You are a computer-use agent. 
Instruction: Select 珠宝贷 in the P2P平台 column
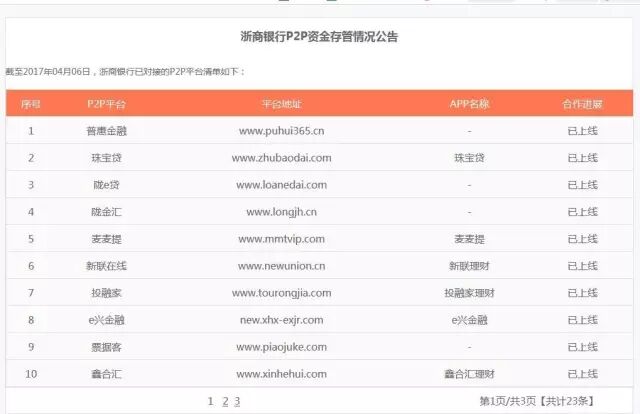[x=107, y=158]
